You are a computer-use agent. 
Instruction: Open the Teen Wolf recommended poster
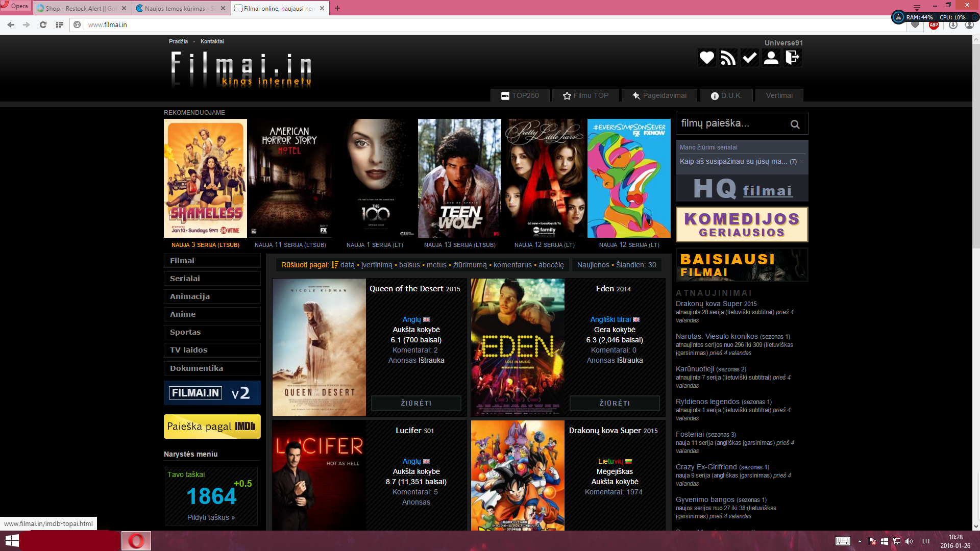pyautogui.click(x=459, y=178)
